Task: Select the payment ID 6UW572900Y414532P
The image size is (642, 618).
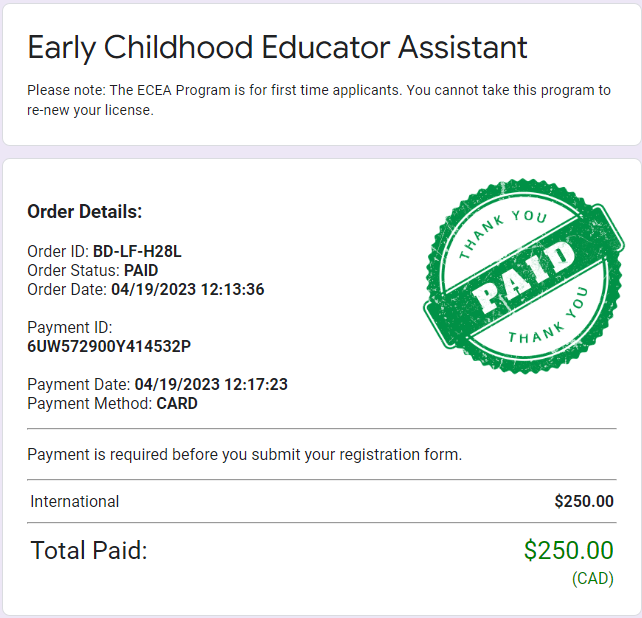Action: point(109,346)
